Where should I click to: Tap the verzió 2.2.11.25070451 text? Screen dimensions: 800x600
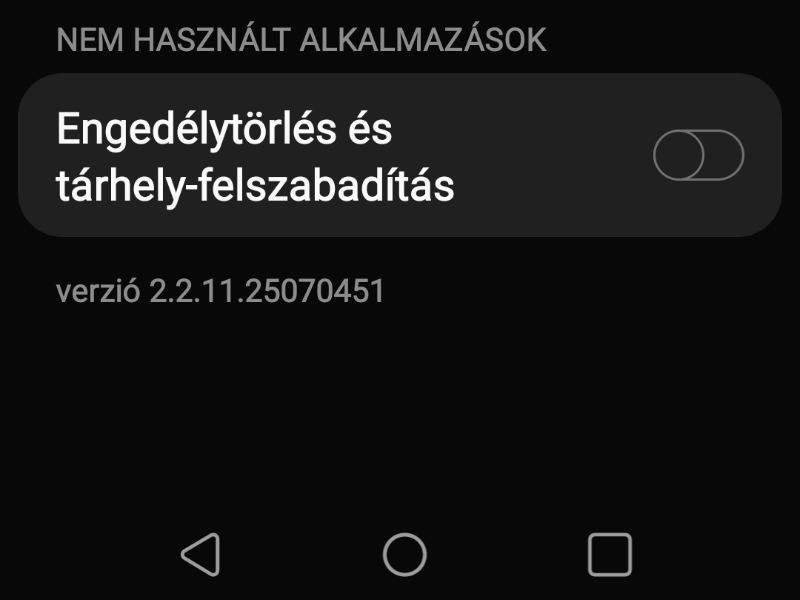click(220, 291)
